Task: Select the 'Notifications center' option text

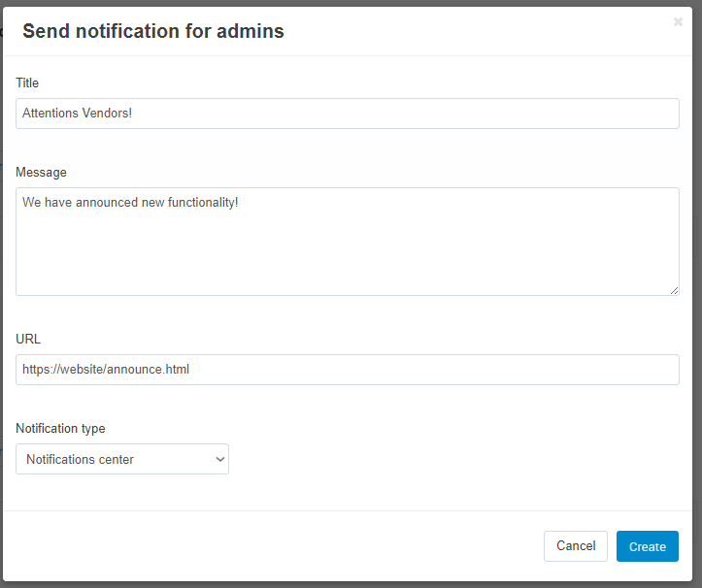Action: click(x=81, y=459)
